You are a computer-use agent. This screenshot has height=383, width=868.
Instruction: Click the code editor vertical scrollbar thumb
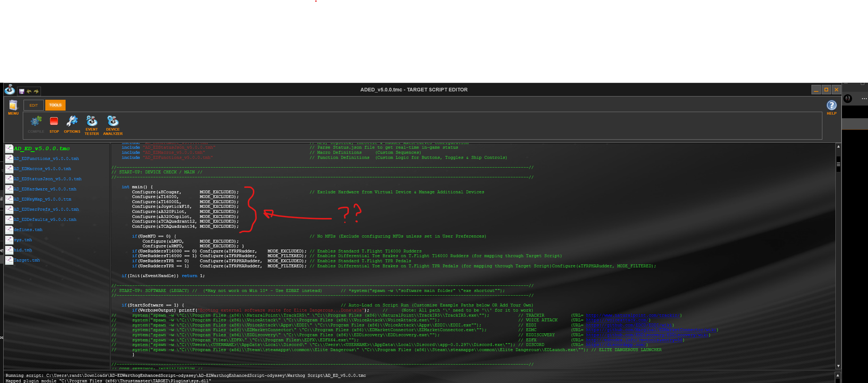point(838,164)
